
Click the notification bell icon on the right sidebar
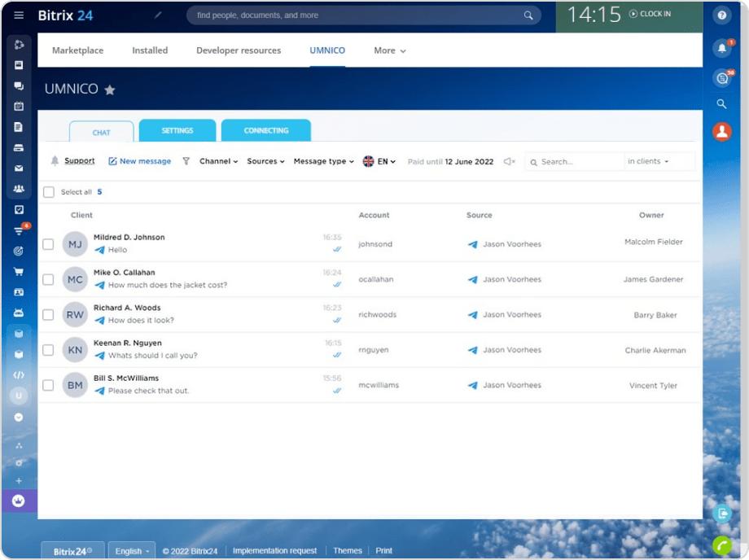(721, 48)
